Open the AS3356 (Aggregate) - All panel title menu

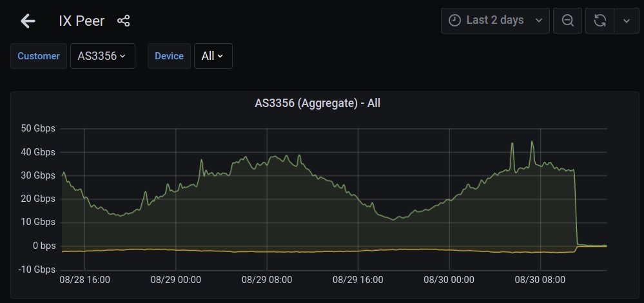pyautogui.click(x=317, y=103)
